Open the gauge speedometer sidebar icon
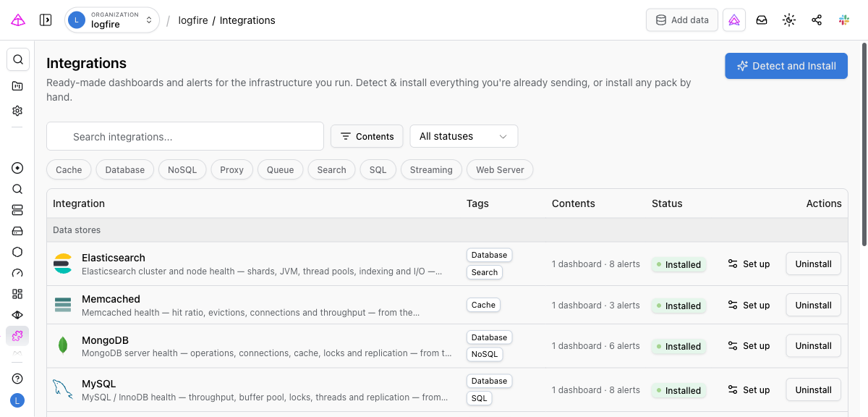868x417 pixels. click(x=17, y=273)
